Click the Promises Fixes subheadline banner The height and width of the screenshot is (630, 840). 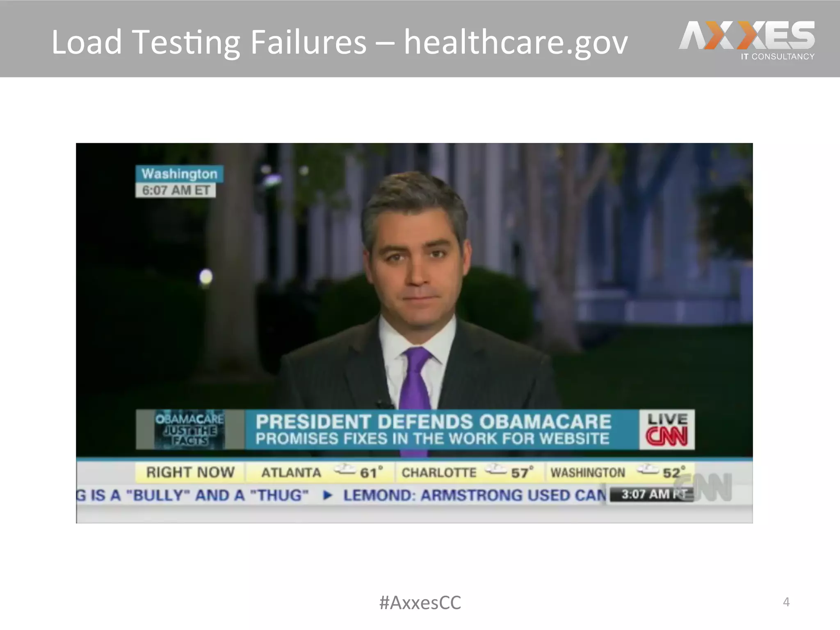pyautogui.click(x=432, y=439)
